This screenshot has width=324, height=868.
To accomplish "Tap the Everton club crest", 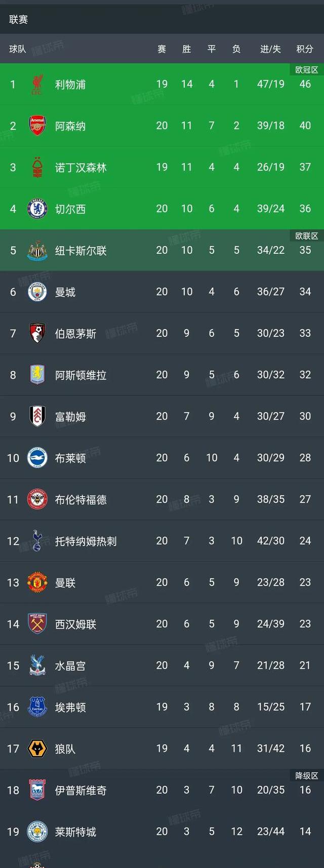I will click(x=37, y=707).
